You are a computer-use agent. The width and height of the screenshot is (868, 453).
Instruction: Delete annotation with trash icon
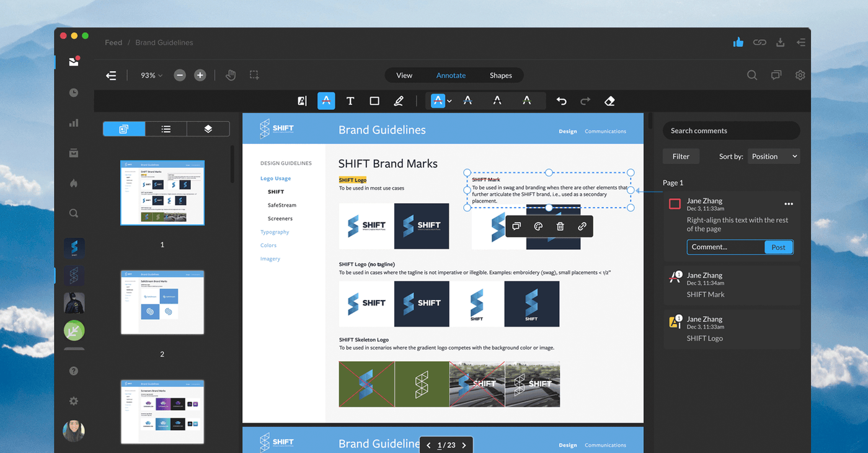click(x=560, y=226)
